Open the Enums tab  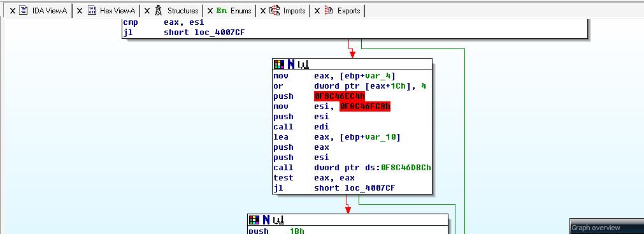(234, 11)
